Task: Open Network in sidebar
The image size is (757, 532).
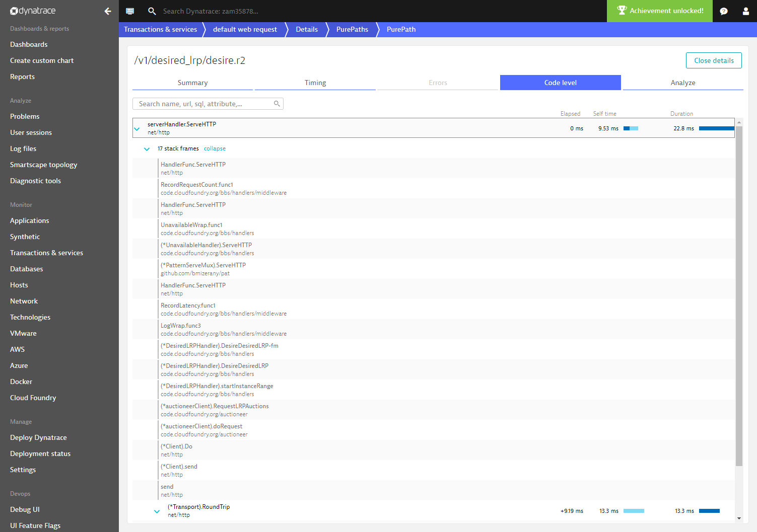Action: [x=24, y=301]
